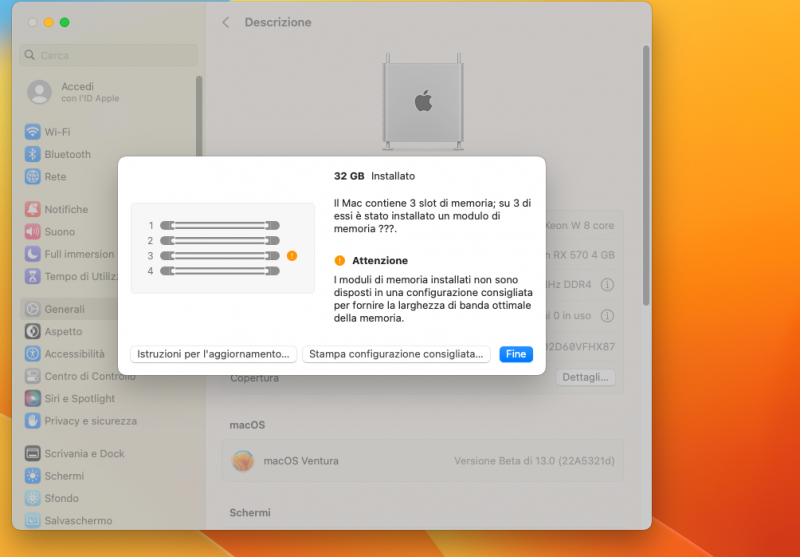Click the Schermi section heading
This screenshot has height=557, width=800.
(x=250, y=513)
